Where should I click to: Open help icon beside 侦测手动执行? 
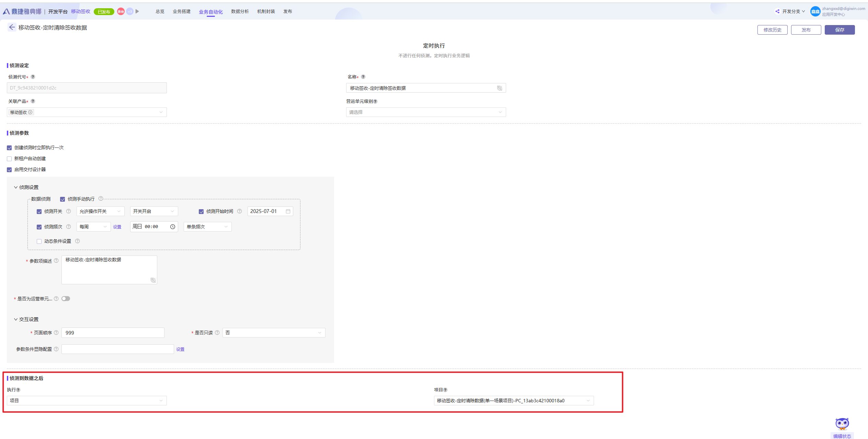(101, 199)
